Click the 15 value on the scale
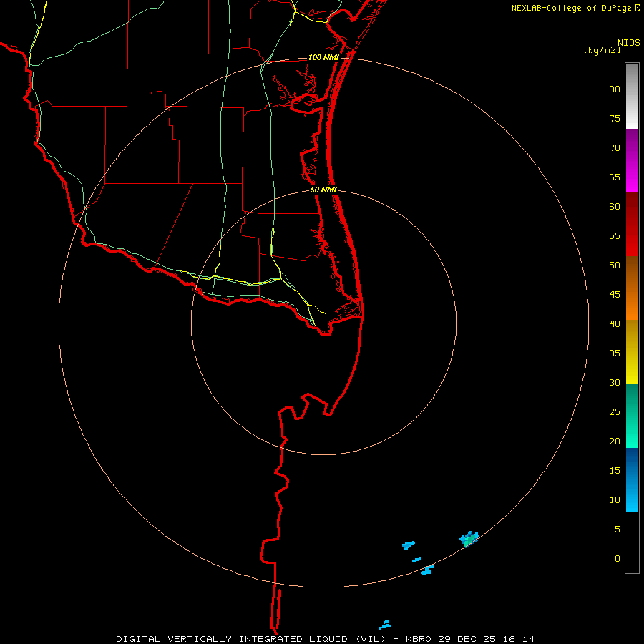Image resolution: width=644 pixels, height=644 pixels. (x=615, y=470)
